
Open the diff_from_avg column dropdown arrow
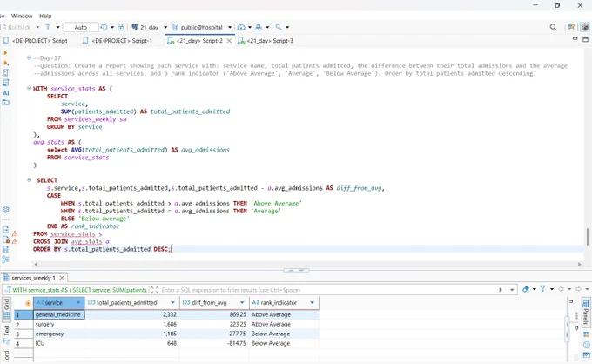pos(242,303)
